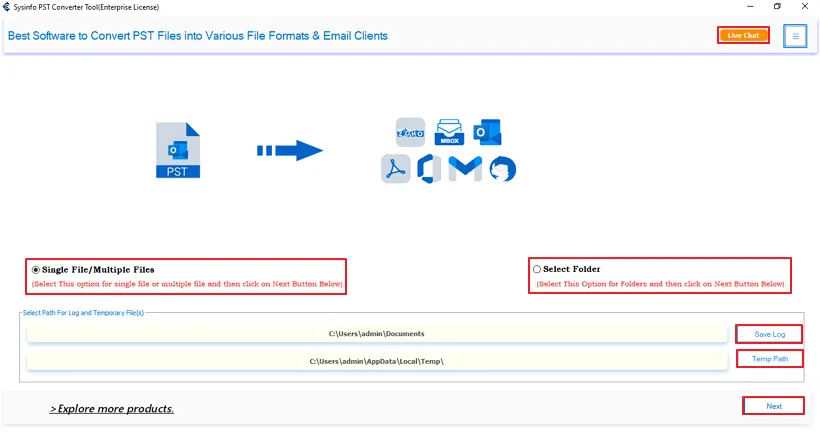The image size is (820, 437).
Task: Click the Outlook icon among output formats
Action: (487, 132)
